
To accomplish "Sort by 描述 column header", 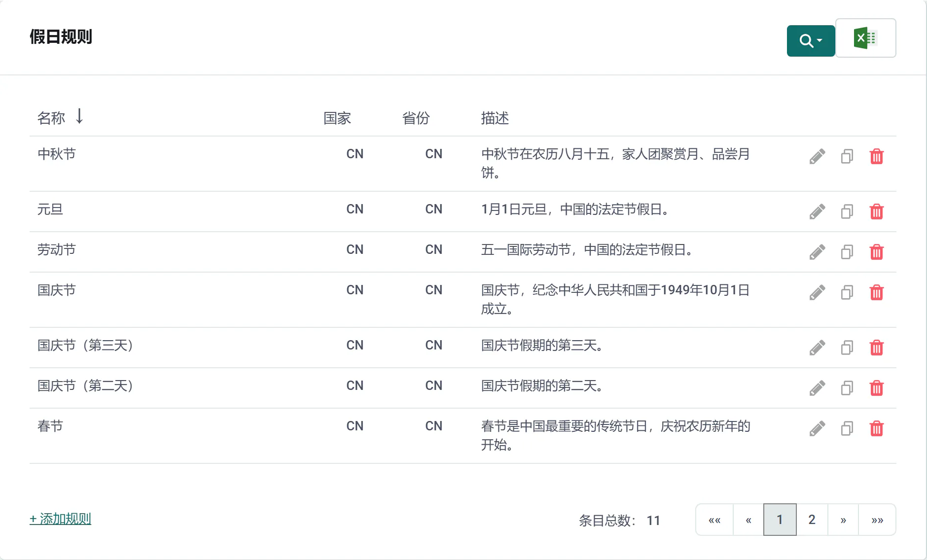I will pyautogui.click(x=495, y=118).
